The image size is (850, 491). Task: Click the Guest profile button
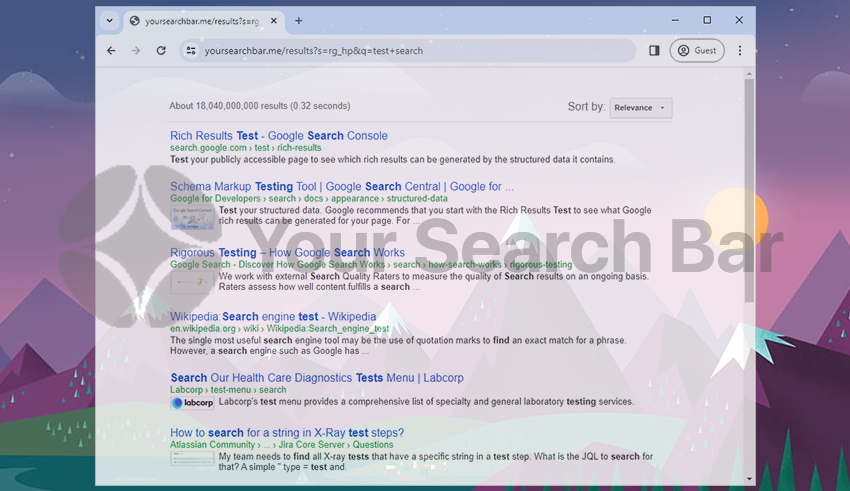click(x=697, y=50)
